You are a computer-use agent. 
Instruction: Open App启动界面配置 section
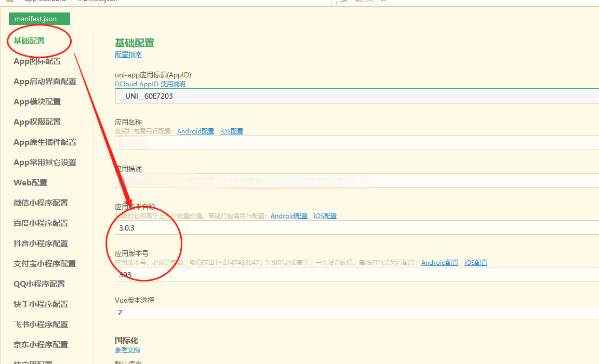click(x=45, y=82)
